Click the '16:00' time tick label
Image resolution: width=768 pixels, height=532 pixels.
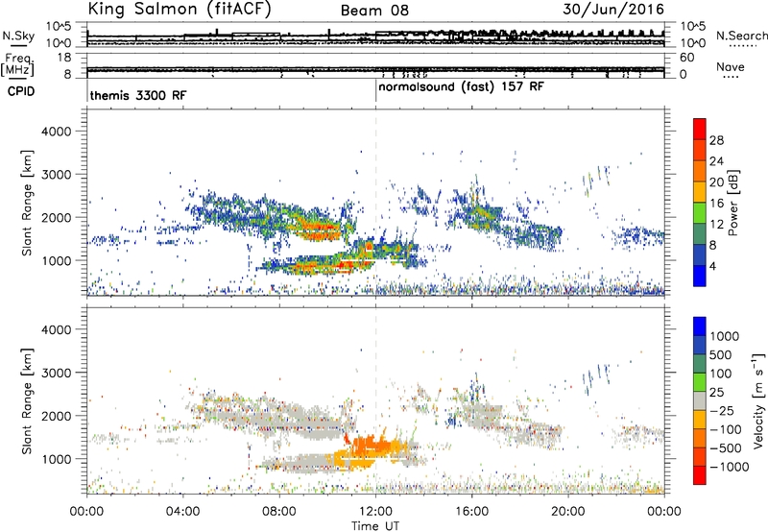[x=471, y=512]
